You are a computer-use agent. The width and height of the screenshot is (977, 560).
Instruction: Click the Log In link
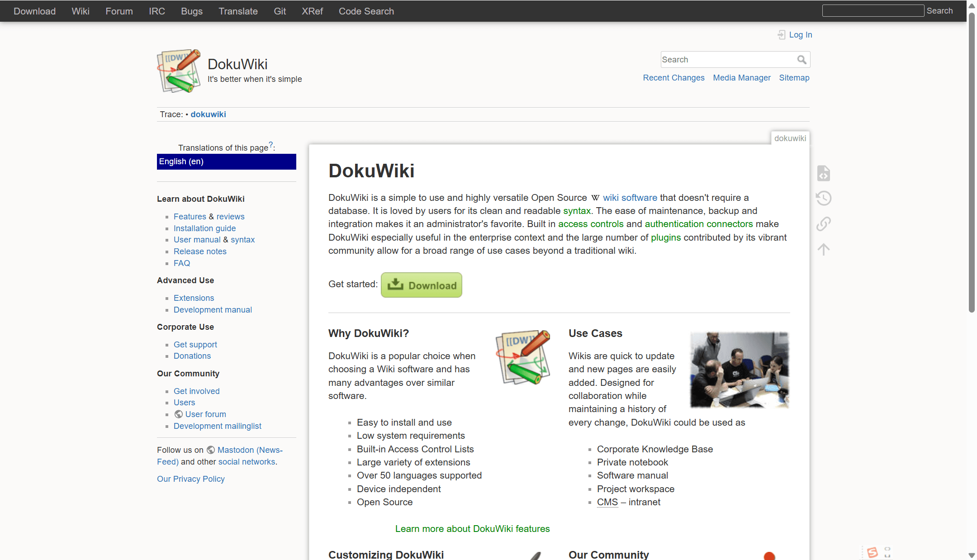tap(801, 35)
